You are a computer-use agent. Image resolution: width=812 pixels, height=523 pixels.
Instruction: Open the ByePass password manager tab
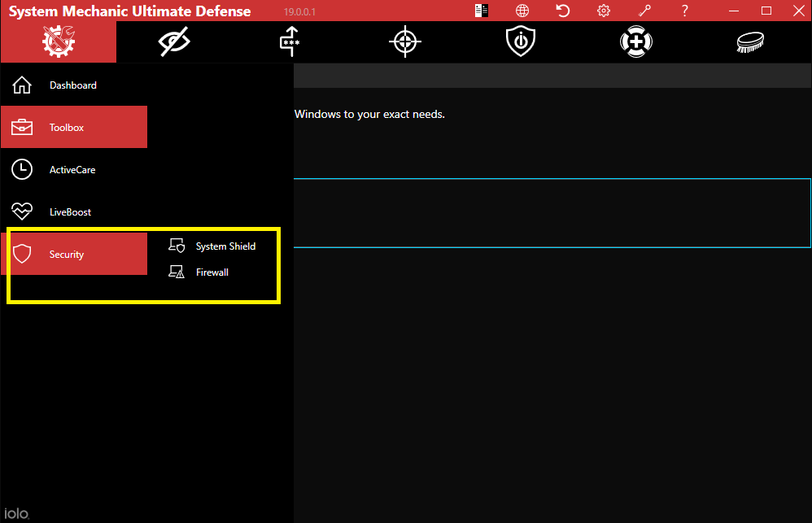pyautogui.click(x=290, y=41)
